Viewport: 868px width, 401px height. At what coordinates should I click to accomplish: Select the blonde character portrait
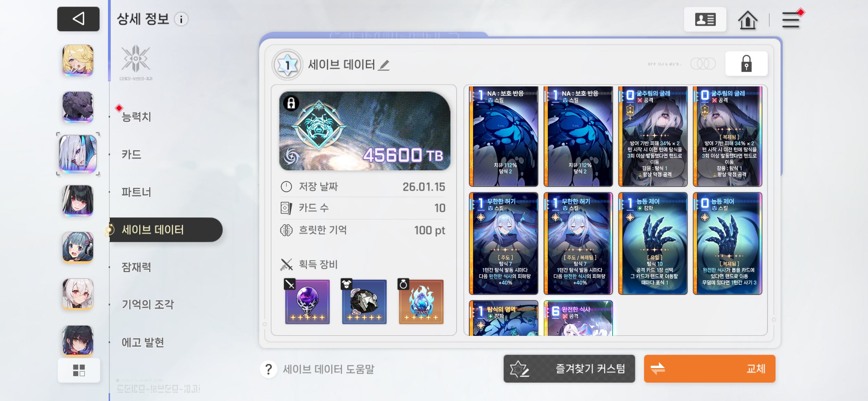(78, 60)
